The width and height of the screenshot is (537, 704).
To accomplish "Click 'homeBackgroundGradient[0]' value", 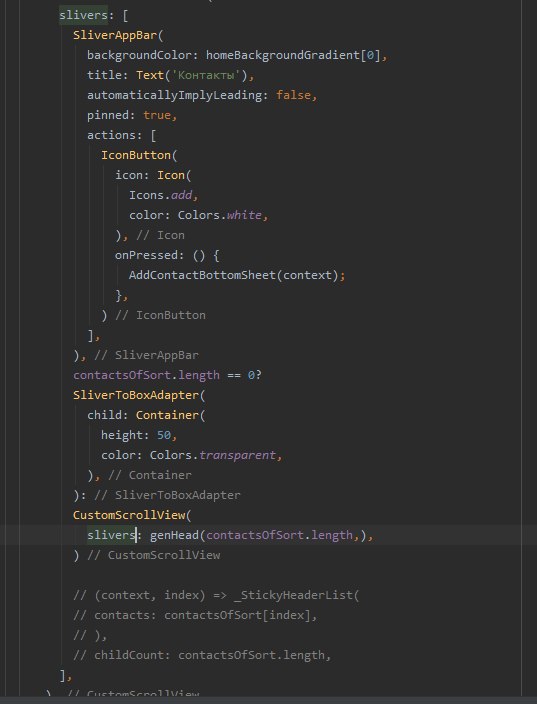I will 293,55.
